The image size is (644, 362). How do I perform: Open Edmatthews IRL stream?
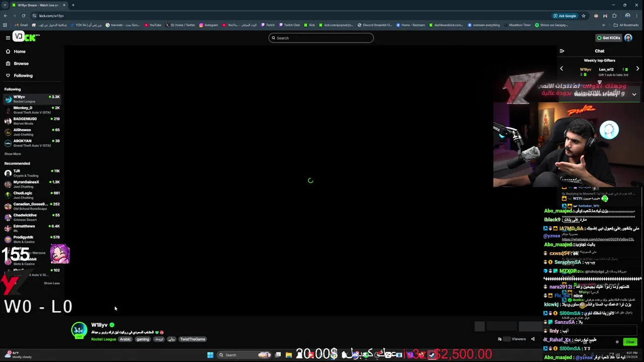(32, 228)
